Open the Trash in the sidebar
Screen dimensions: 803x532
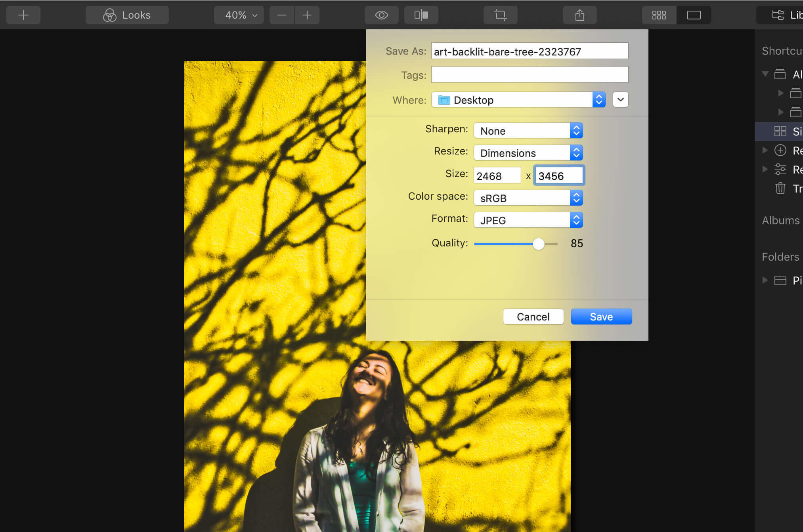pos(780,189)
